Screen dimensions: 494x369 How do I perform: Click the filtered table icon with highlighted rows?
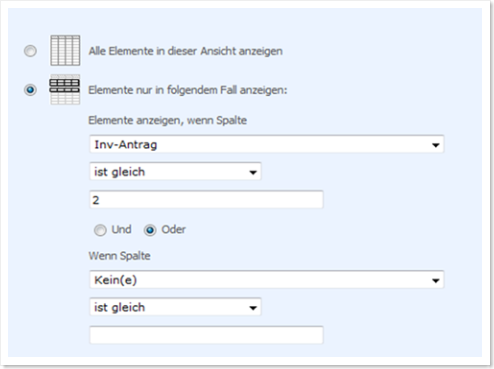pos(65,89)
